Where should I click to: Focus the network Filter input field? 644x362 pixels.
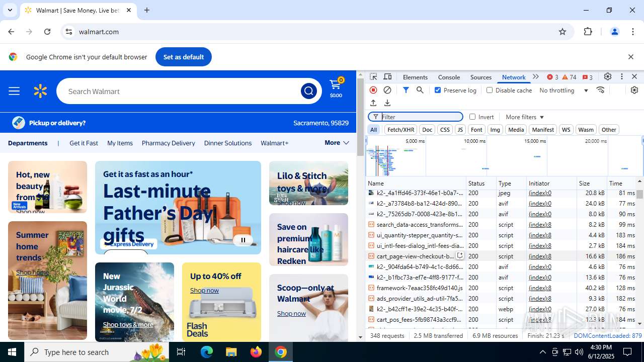(x=416, y=117)
